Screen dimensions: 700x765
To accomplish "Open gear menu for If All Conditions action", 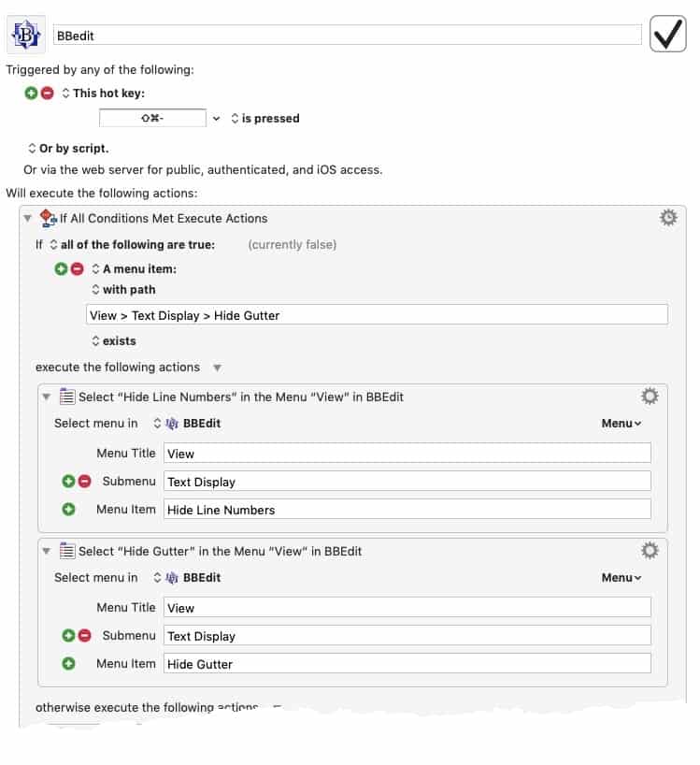I will pyautogui.click(x=668, y=218).
